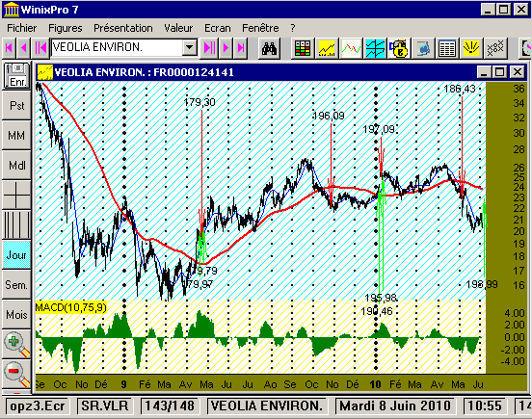
Task: Open the binoculars search tool
Action: click(x=269, y=48)
